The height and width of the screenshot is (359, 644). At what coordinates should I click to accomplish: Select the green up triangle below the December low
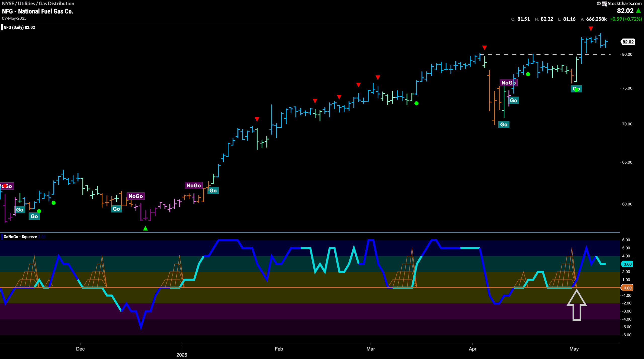click(145, 228)
